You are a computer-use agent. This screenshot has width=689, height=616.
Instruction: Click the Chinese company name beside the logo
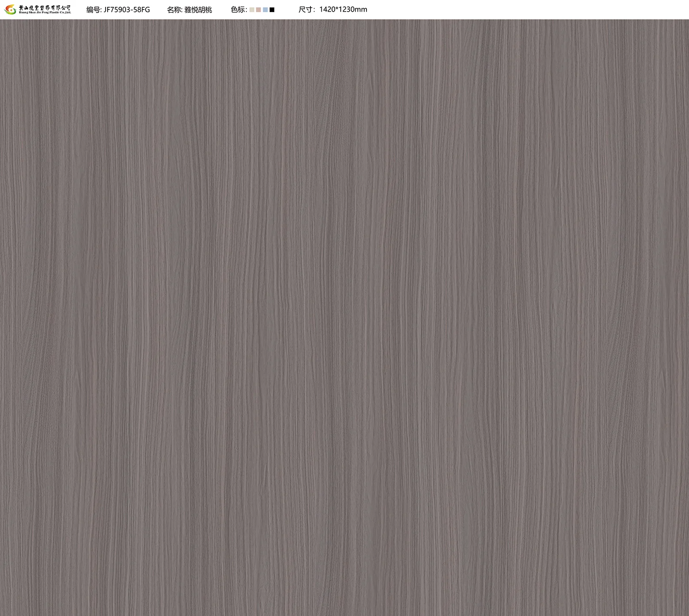pyautogui.click(x=45, y=7)
